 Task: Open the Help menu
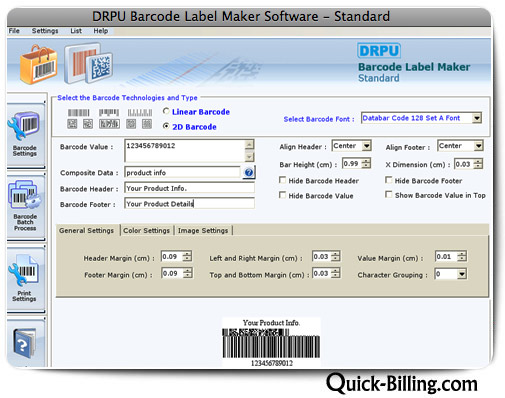pos(100,31)
